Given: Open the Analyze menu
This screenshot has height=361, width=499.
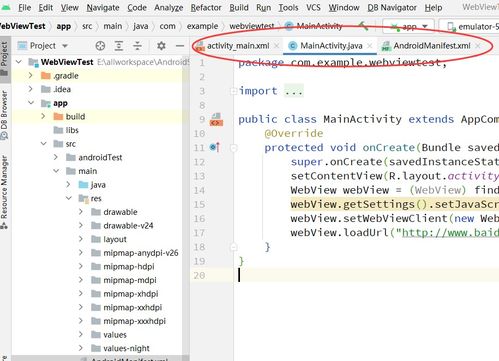Looking at the screenshot, I should point(169,7).
